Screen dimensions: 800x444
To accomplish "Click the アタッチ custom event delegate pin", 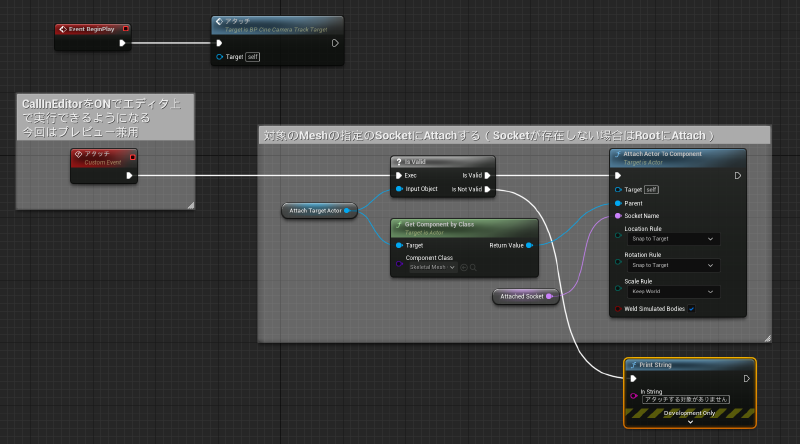I will tap(133, 157).
